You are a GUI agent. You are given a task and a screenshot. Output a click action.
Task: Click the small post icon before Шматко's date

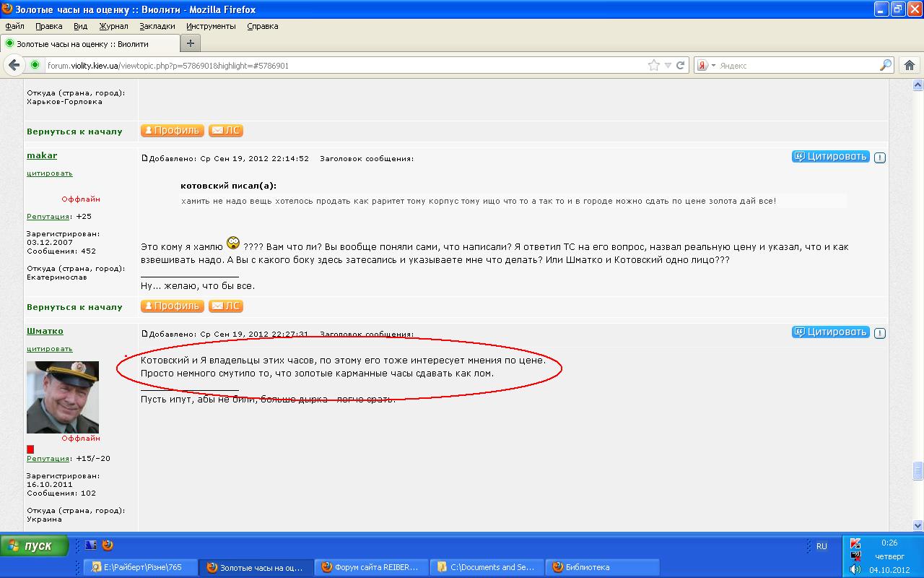pos(144,334)
